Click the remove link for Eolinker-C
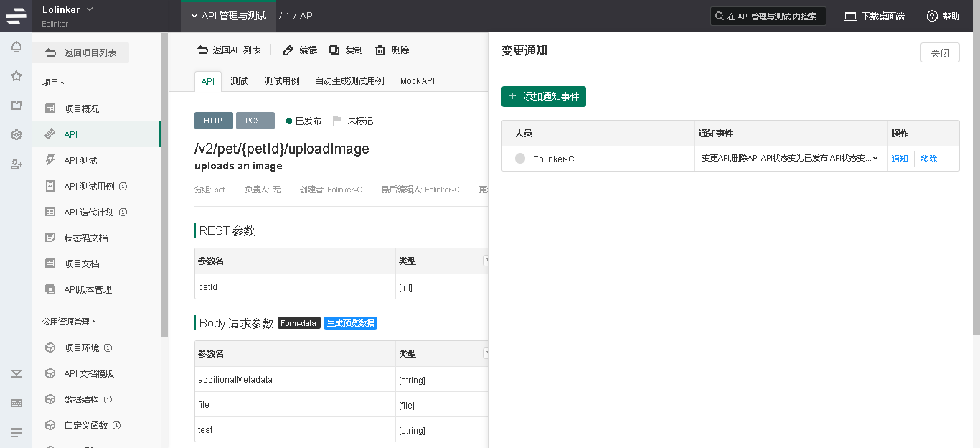 point(928,159)
